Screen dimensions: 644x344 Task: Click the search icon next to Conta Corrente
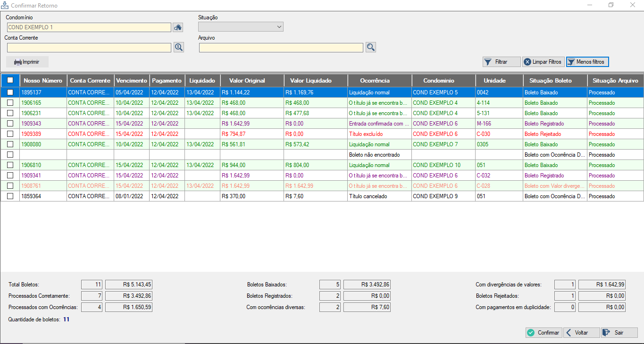click(x=178, y=47)
